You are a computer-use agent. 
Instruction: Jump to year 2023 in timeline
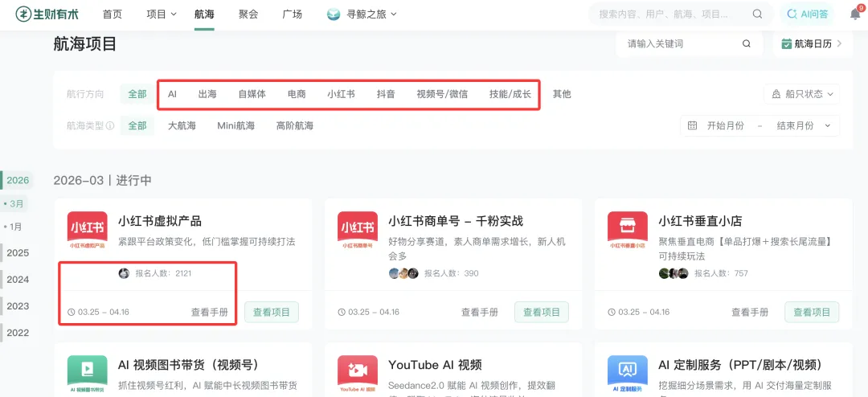click(17, 306)
